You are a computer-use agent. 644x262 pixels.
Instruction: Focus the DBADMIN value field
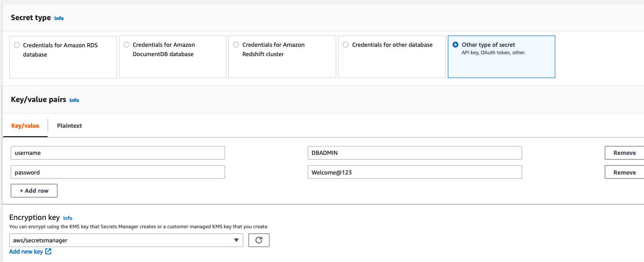click(414, 153)
